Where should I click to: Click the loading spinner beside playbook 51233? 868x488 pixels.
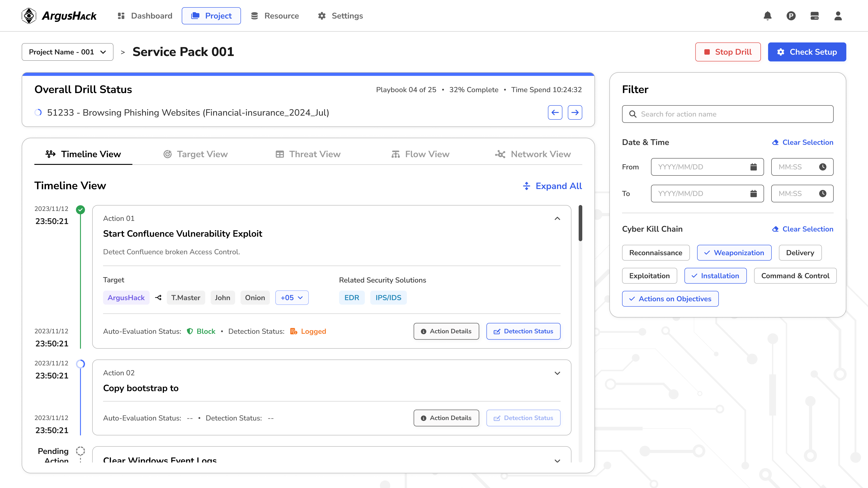coord(38,112)
